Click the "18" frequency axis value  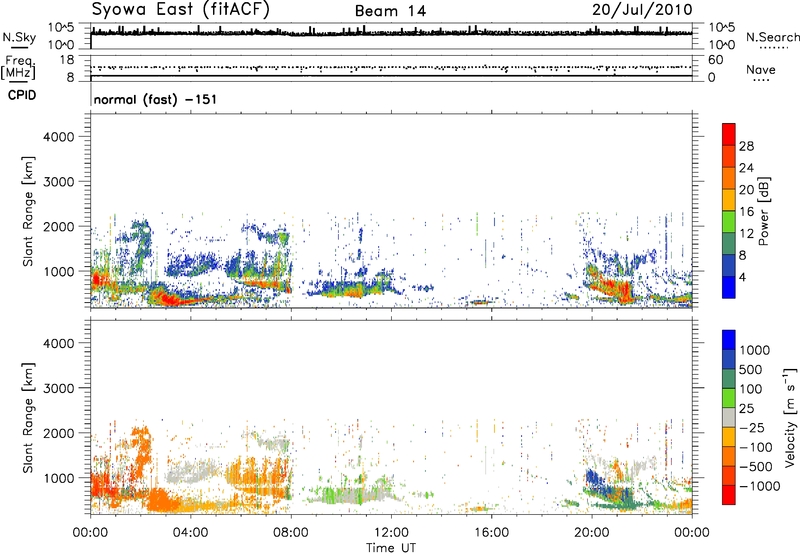pos(67,60)
